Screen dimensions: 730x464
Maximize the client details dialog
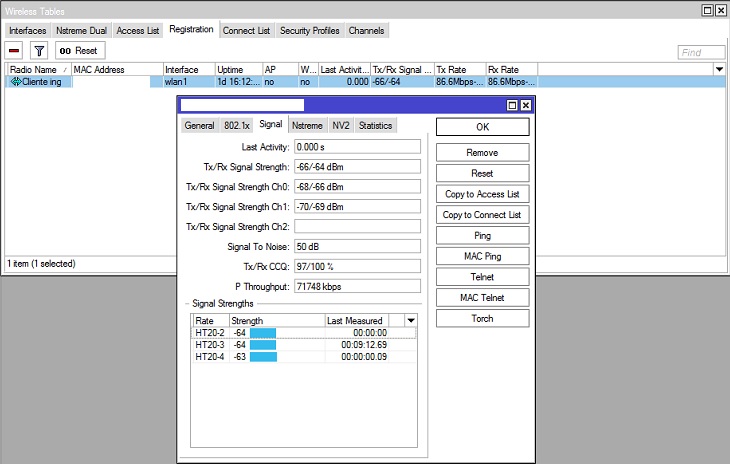click(x=513, y=105)
